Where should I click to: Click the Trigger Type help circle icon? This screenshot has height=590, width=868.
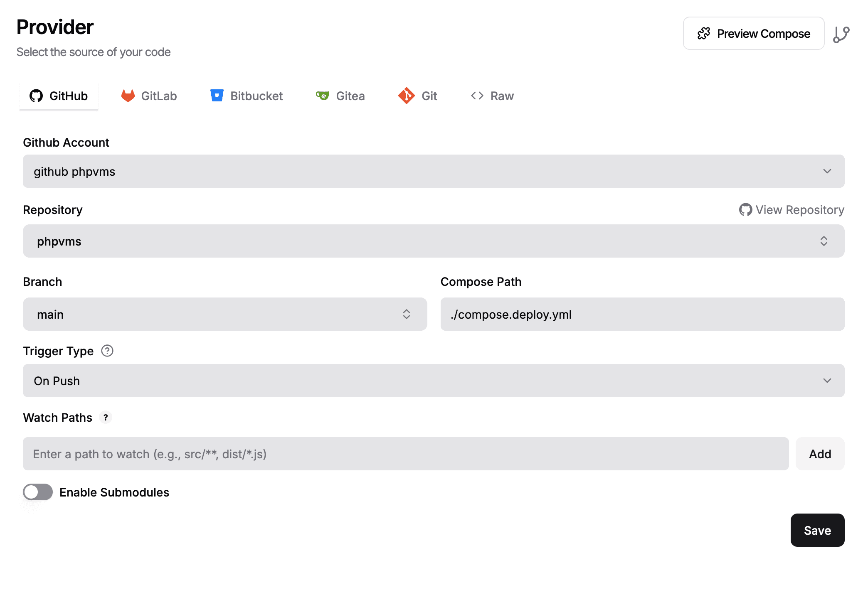tap(107, 351)
